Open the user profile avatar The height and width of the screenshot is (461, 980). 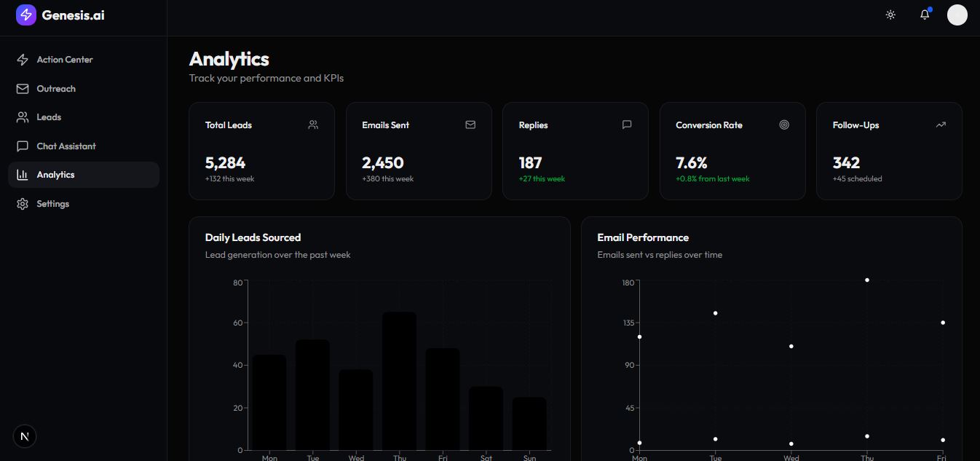point(957,15)
